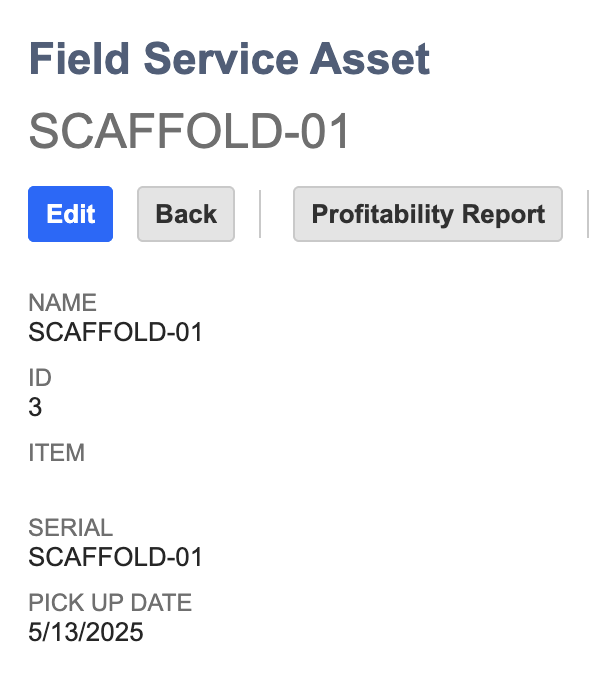Select the SCAFFOLD-01 value under SERIAL
The height and width of the screenshot is (698, 598).
point(115,557)
